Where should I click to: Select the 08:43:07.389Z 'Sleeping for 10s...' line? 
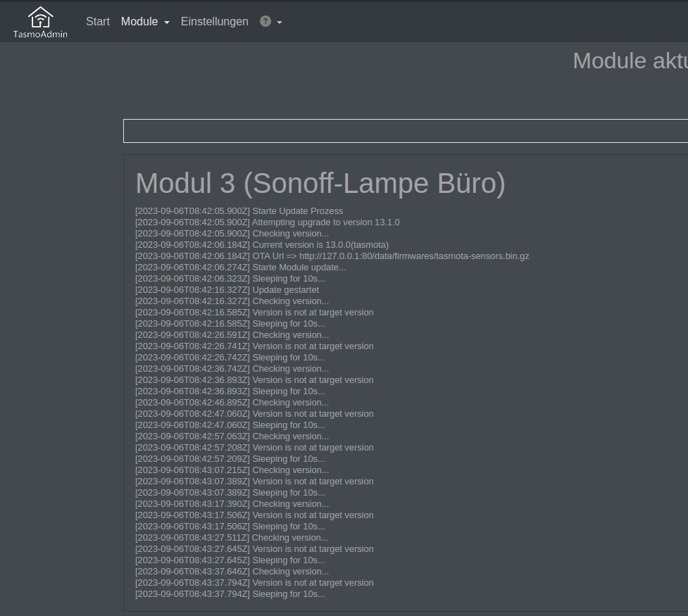tap(230, 493)
